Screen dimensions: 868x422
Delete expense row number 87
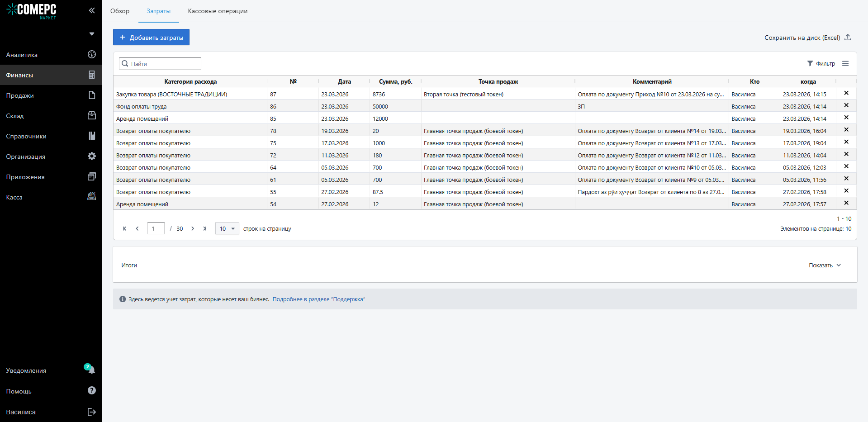tap(846, 93)
